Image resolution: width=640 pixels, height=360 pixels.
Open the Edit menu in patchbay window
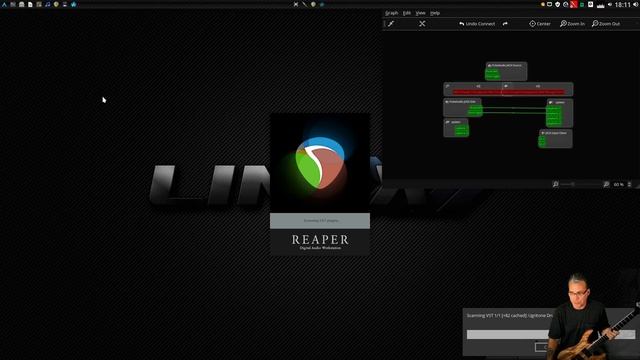[x=407, y=13]
